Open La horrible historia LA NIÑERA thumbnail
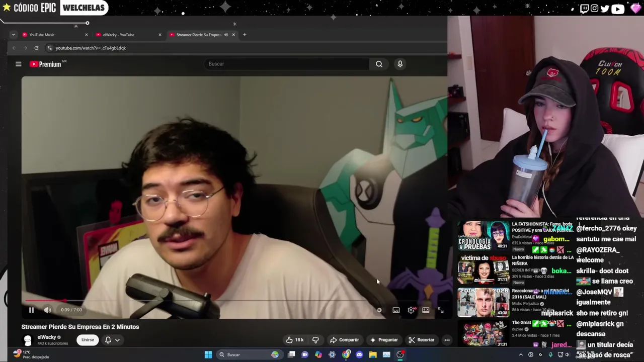Viewport: 644px width, 362px height. (484, 269)
